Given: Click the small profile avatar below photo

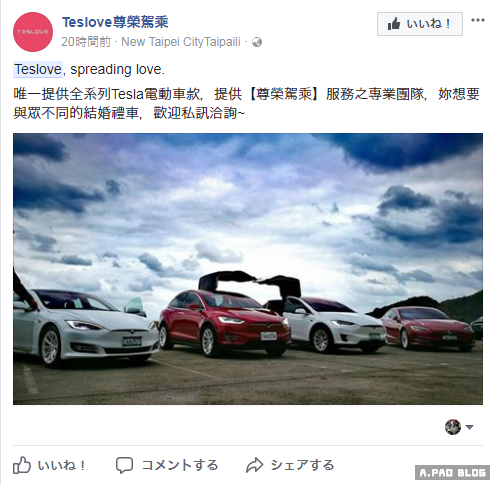Looking at the screenshot, I should coord(453,427).
